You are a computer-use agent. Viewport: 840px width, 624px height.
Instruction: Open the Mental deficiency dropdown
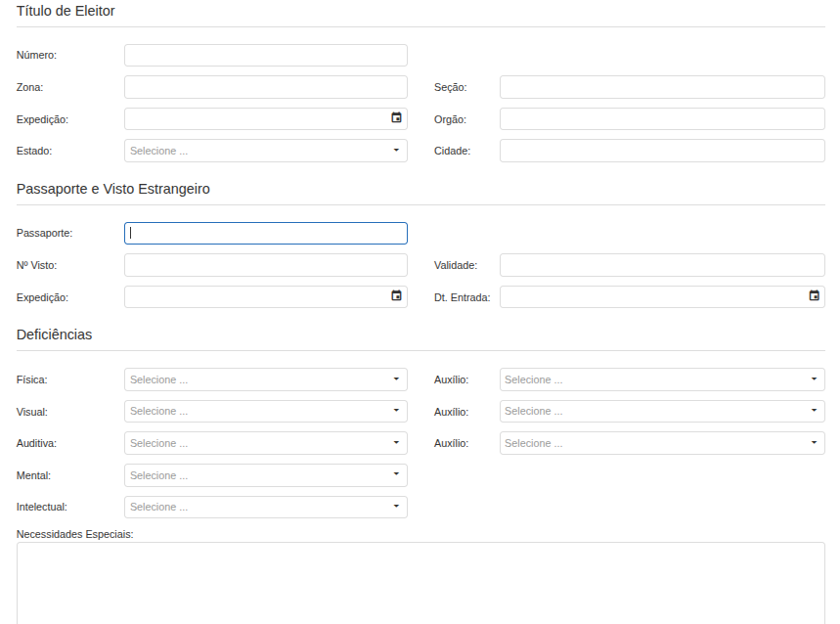click(x=265, y=475)
